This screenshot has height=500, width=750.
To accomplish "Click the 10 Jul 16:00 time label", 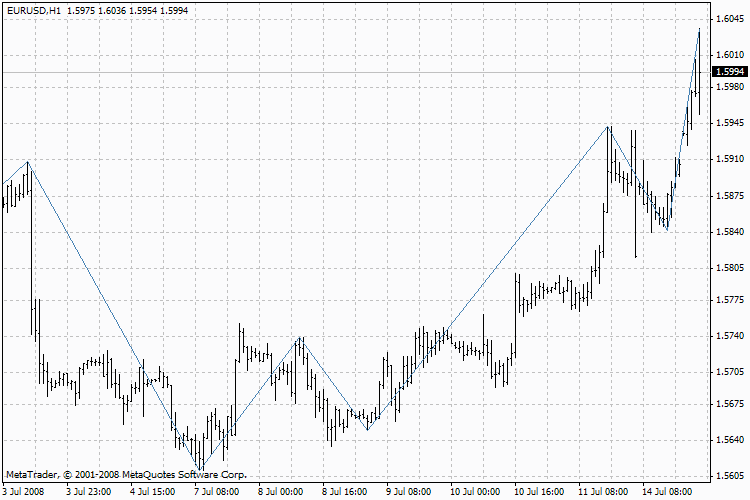I will tap(540, 491).
